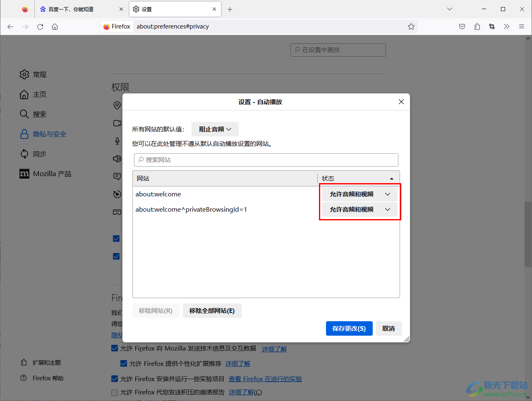Click the page vertical scrollbar thumb
This screenshot has height=401, width=532.
[528, 234]
